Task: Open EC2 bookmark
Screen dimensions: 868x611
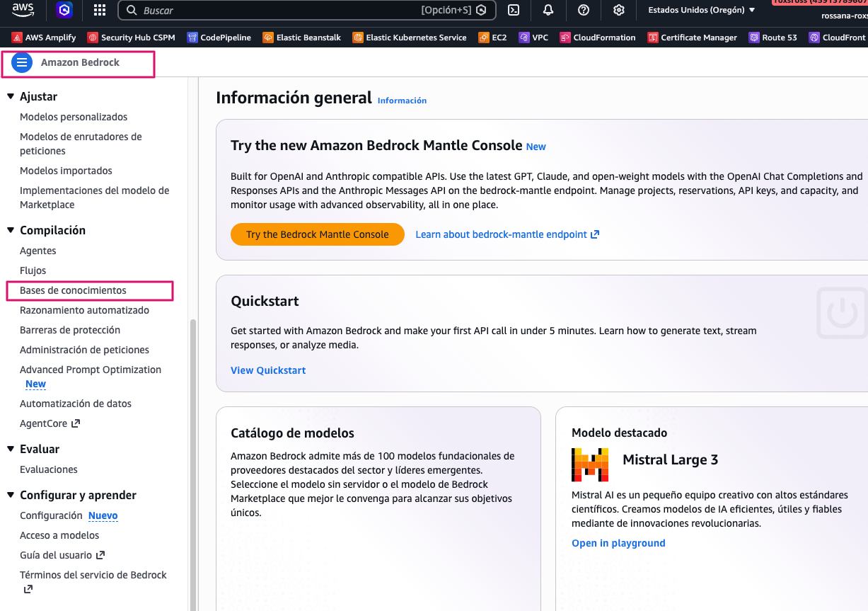Action: [x=492, y=38]
